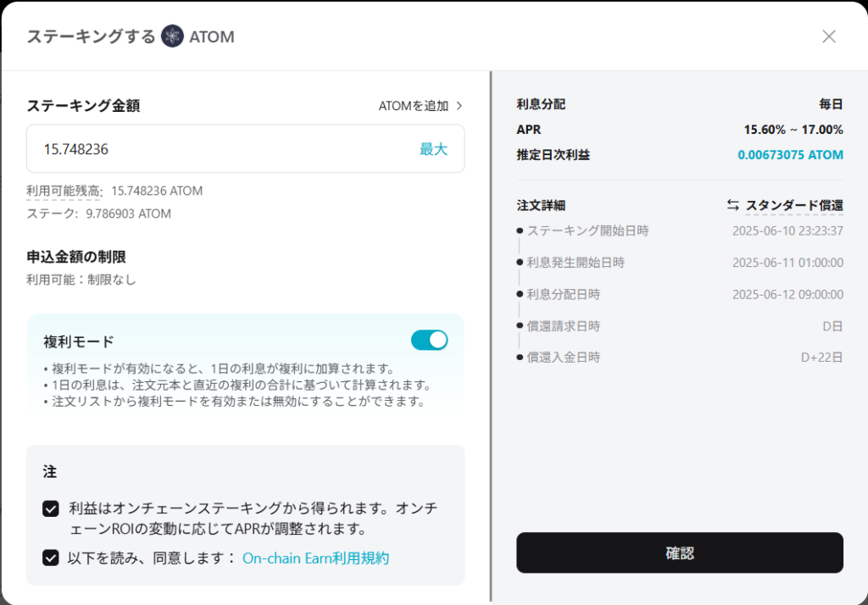
Task: Click the 申込金額の制限 heading
Action: coord(76,257)
